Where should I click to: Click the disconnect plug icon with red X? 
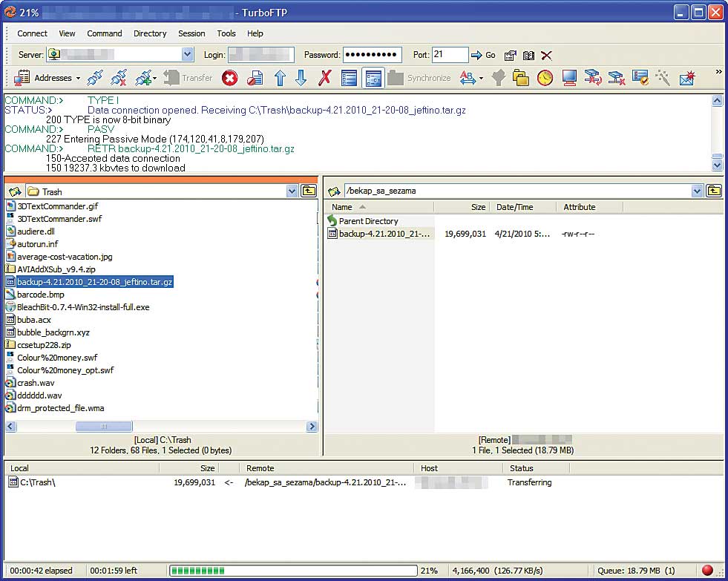(119, 78)
